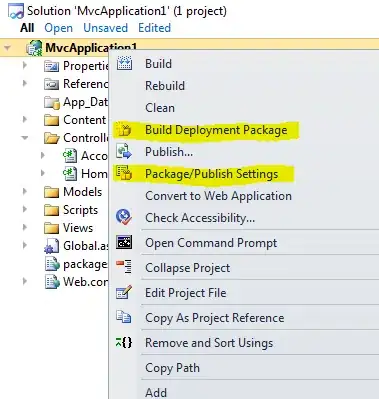Expand the Scripts folder arrow
379x399 pixels.
click(25, 209)
